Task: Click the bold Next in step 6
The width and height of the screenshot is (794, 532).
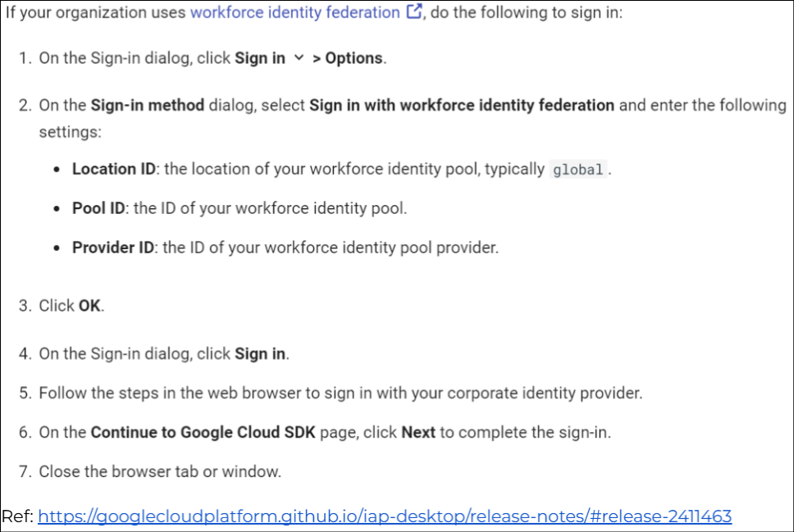Action: (418, 432)
